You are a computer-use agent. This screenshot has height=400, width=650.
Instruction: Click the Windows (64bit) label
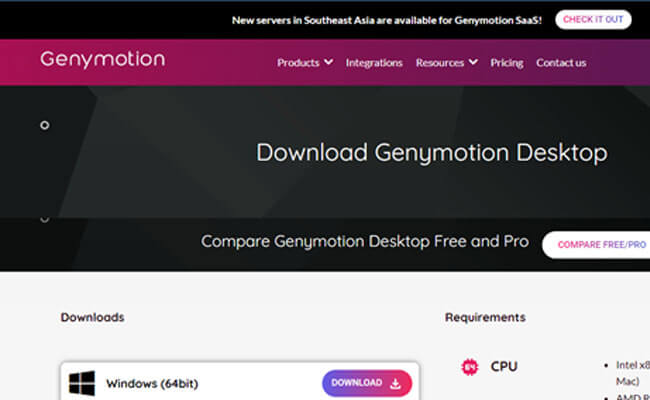[152, 384]
